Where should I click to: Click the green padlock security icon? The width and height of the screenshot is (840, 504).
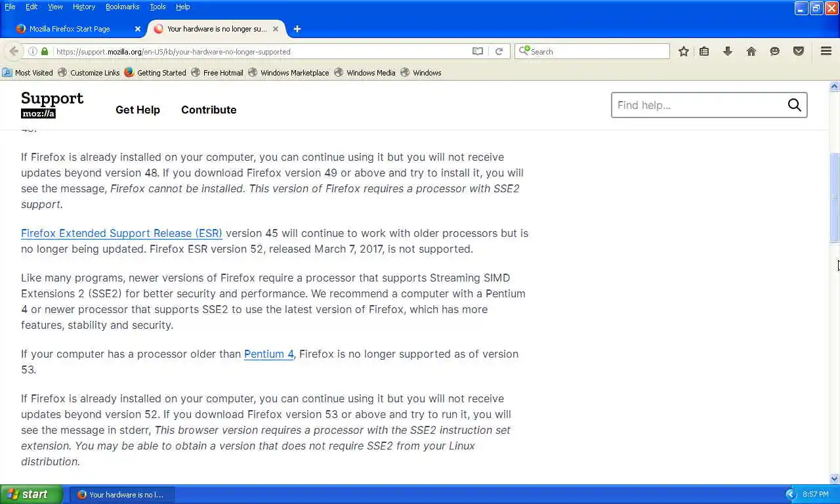coord(45,51)
